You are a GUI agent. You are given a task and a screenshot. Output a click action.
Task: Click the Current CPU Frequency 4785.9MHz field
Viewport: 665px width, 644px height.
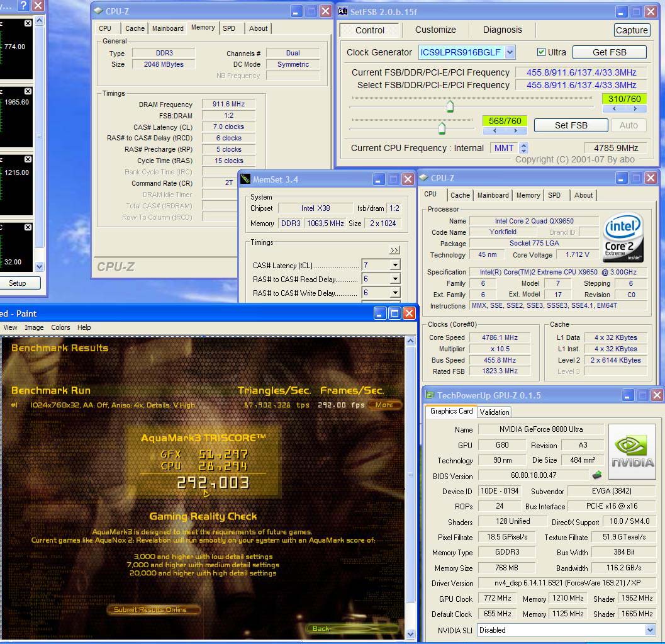[616, 148]
